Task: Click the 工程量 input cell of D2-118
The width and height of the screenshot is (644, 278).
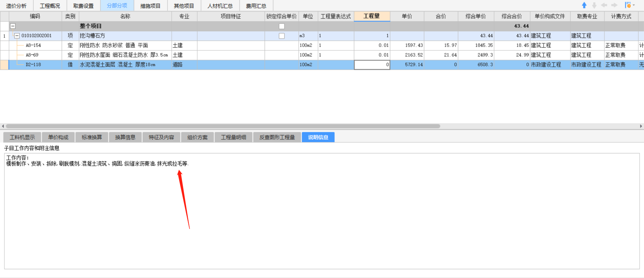Action: (372, 65)
